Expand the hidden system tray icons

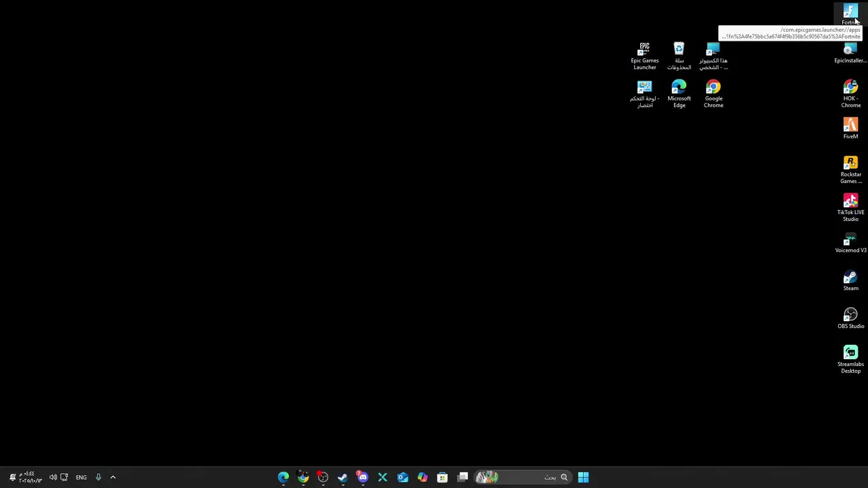tap(113, 477)
